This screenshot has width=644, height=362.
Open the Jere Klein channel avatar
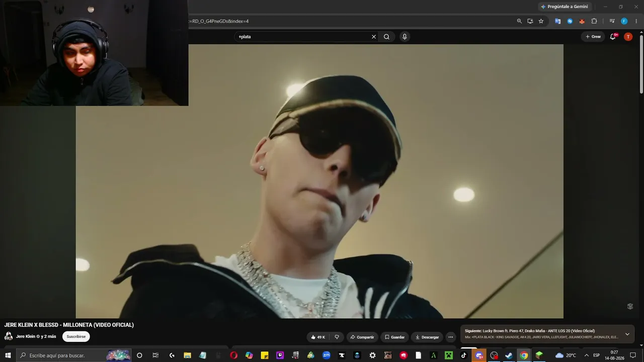coord(9,336)
